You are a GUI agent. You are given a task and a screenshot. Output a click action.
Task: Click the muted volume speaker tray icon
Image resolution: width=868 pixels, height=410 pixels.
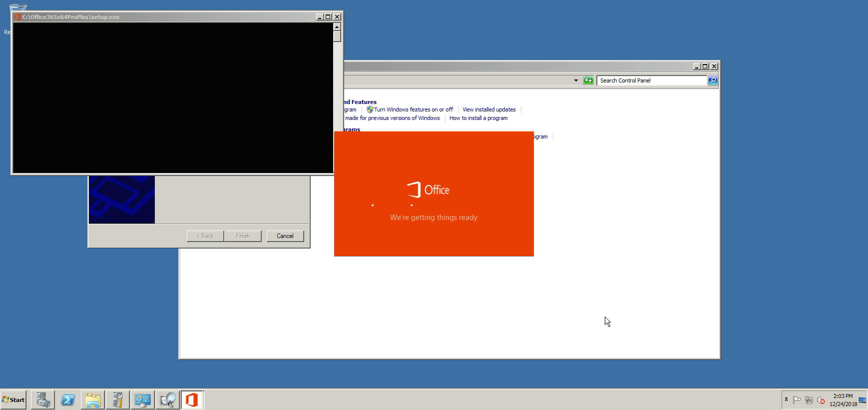pos(821,400)
